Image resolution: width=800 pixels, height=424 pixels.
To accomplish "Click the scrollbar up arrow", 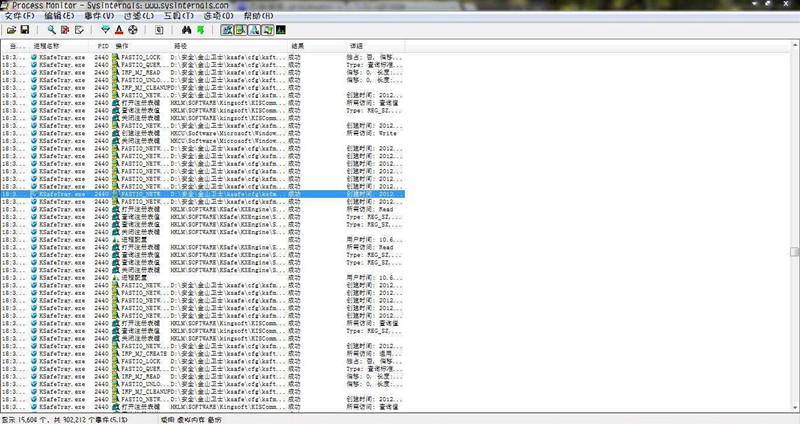I will coord(794,45).
